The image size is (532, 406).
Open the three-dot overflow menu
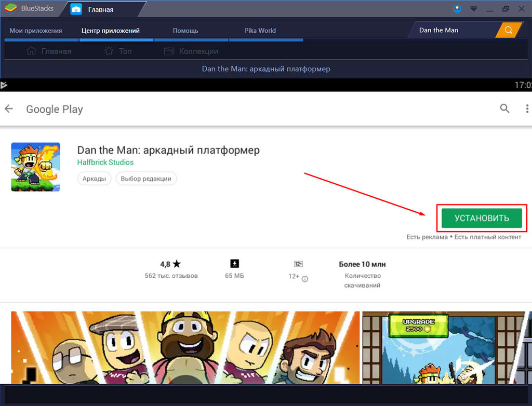click(527, 109)
